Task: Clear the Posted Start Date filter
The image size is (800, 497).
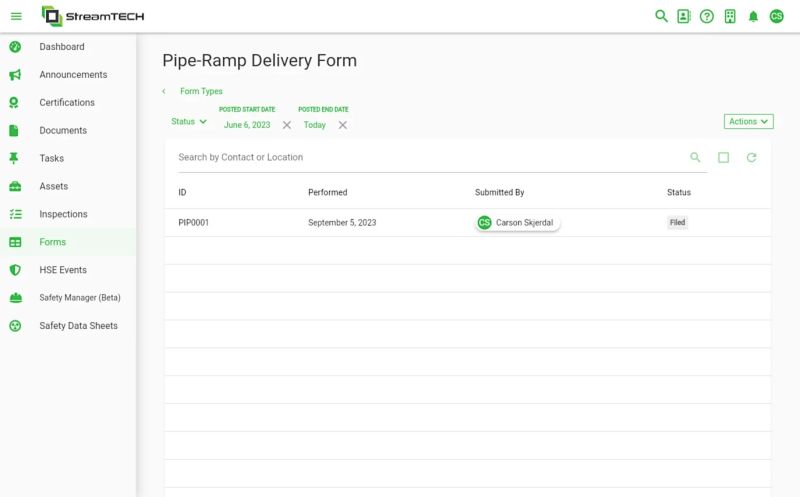Action: (287, 125)
